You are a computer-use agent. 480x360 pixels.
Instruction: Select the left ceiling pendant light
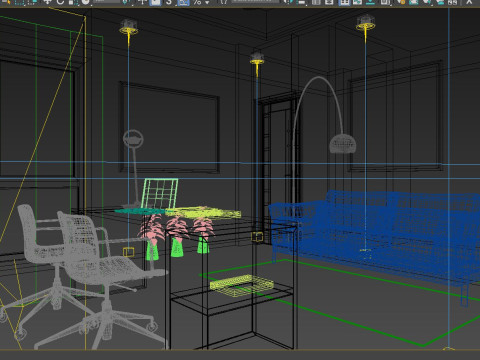tap(129, 27)
